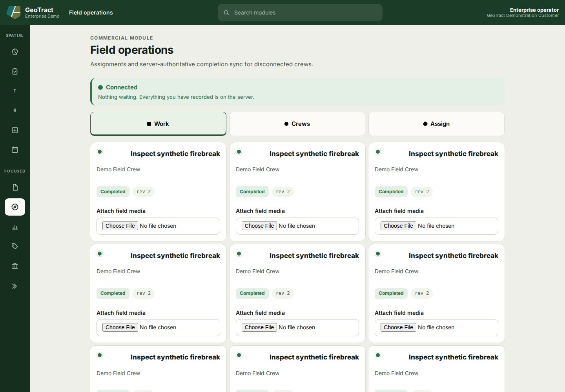Choose File in second-row left card

tap(120, 327)
